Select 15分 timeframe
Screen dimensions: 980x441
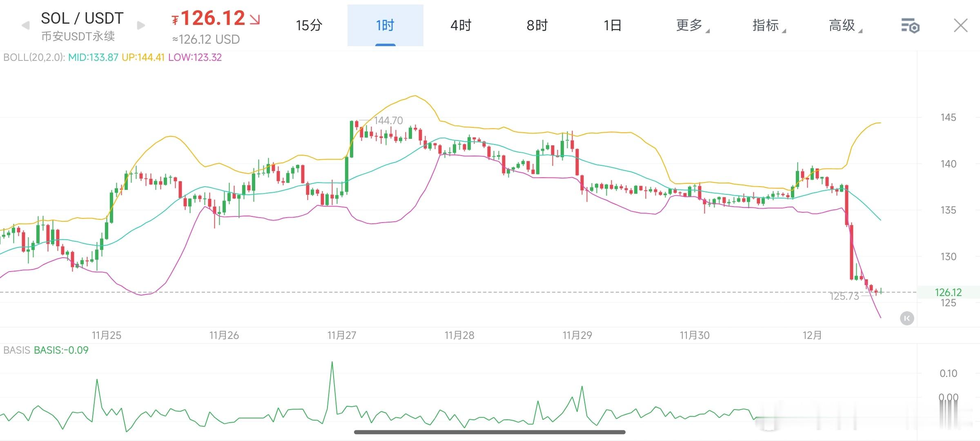[x=309, y=25]
